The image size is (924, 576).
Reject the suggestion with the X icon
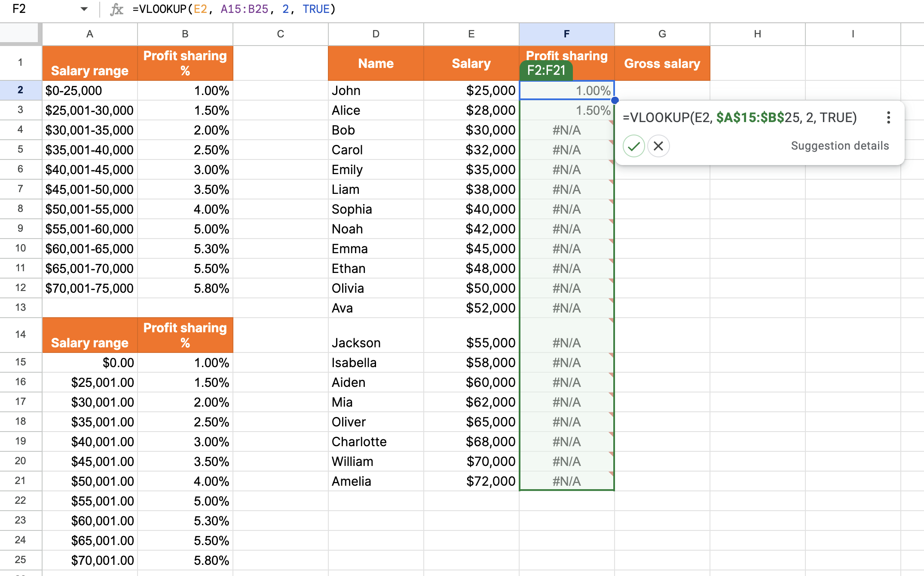(x=658, y=146)
